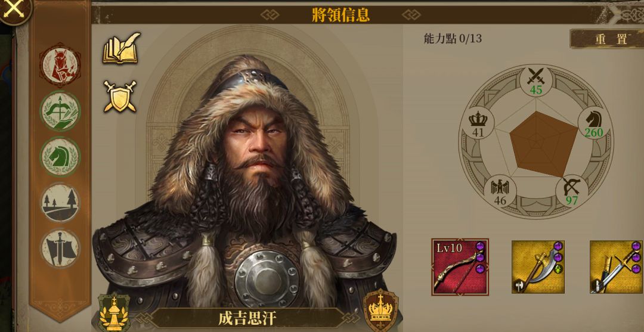Image resolution: width=644 pixels, height=332 pixels.
Task: Open the book and quill biography icon
Action: click(x=121, y=48)
